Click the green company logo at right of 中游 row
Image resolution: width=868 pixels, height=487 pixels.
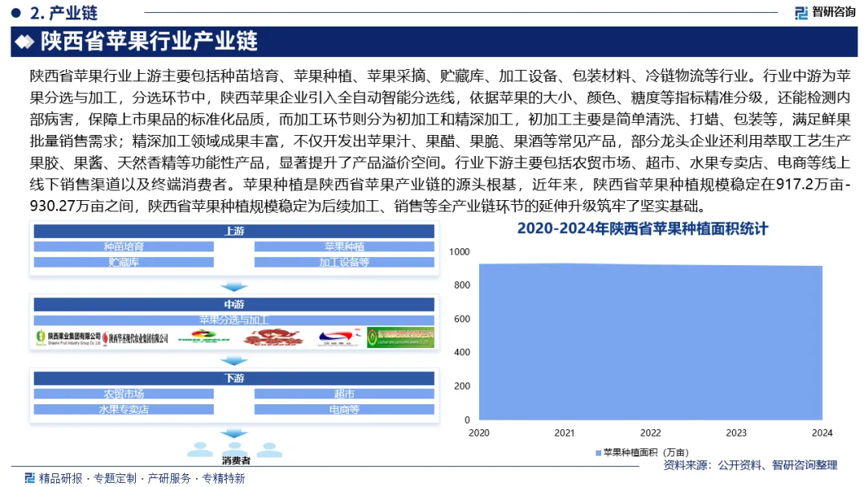pos(400,337)
